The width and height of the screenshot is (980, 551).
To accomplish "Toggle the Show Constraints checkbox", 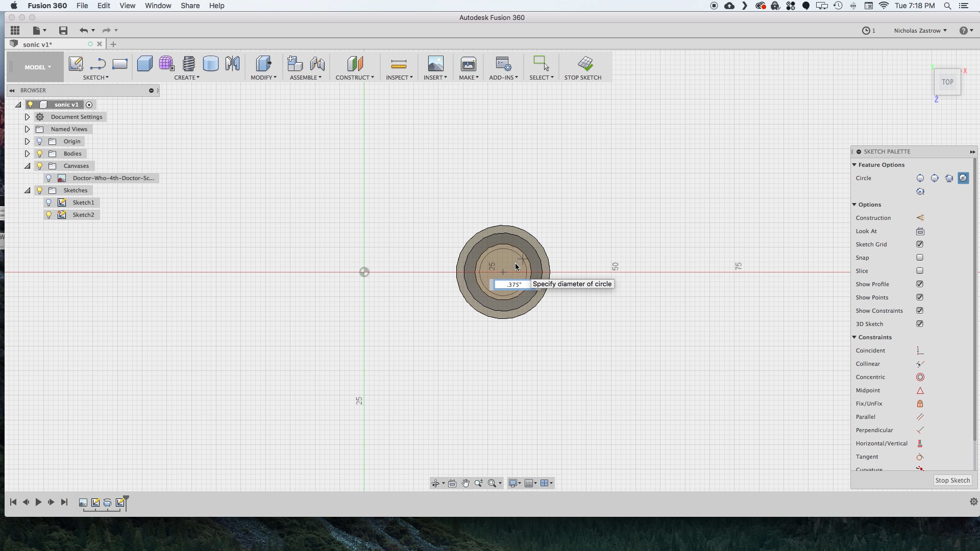I will (920, 311).
